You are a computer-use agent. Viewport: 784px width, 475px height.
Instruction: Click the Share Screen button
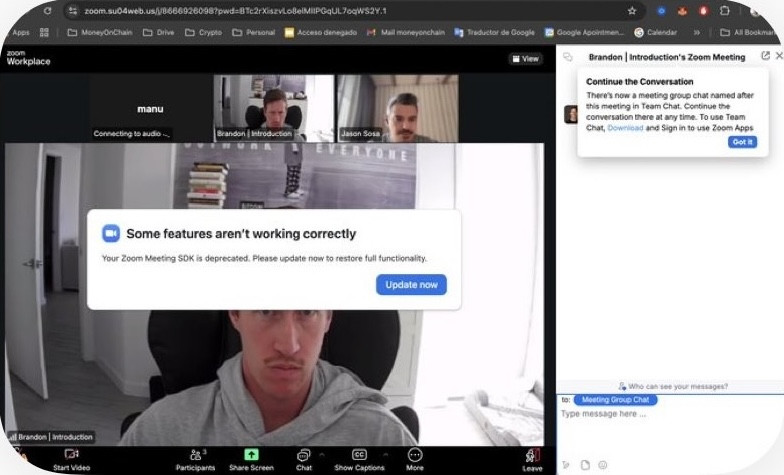coord(252,460)
